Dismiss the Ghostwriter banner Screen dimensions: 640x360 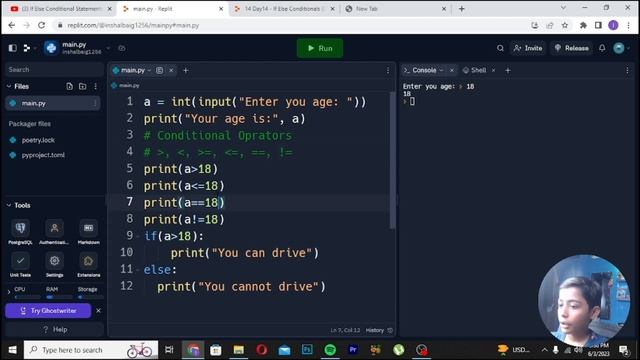pos(98,311)
